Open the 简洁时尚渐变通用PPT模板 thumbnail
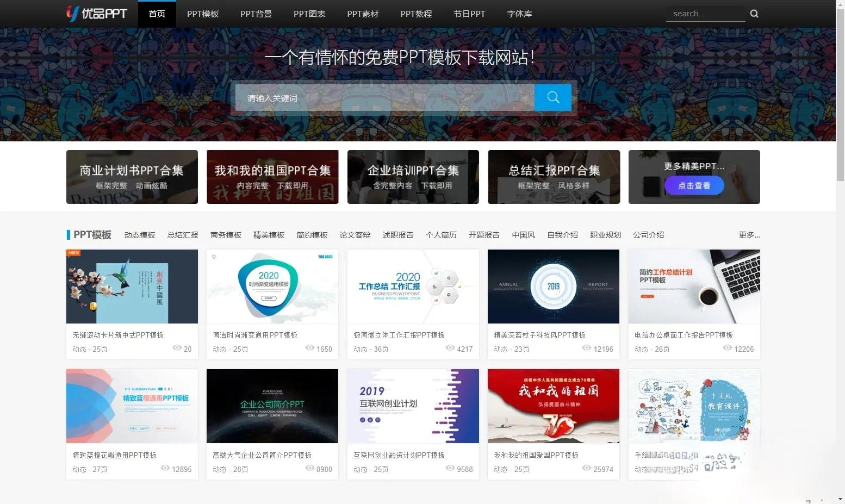 coord(272,287)
